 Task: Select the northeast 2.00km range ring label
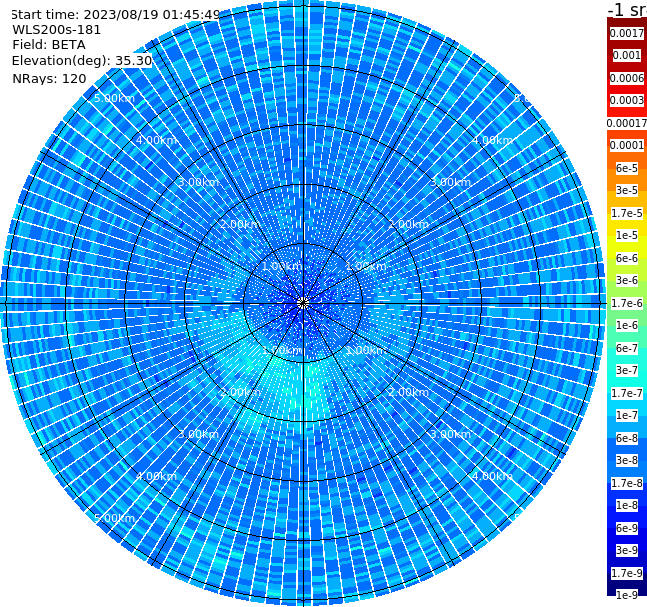coord(409,224)
